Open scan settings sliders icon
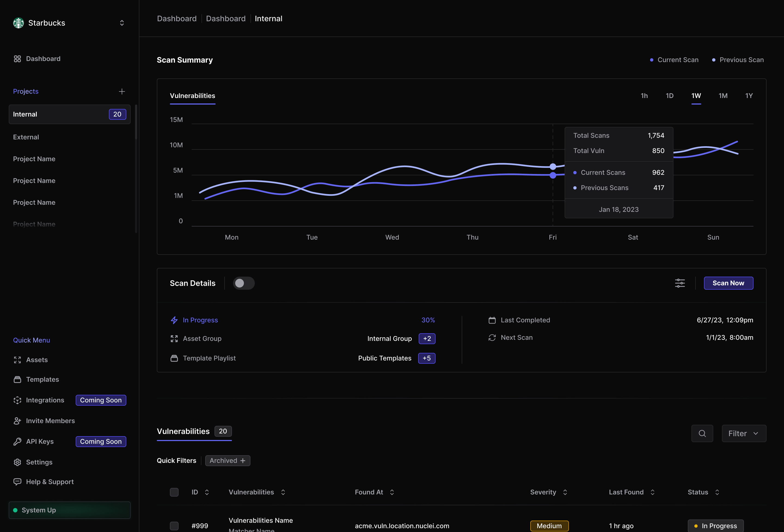Screen dimensions: 784x532 click(680, 283)
